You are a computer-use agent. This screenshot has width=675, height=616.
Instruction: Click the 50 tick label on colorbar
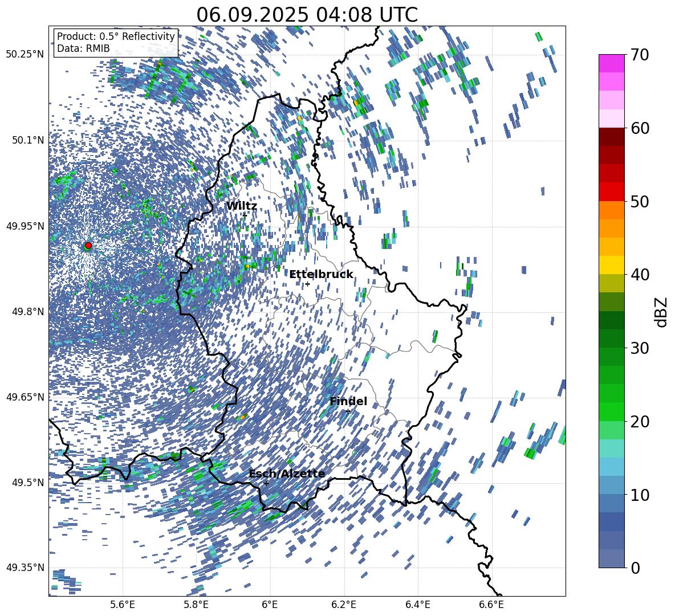640,201
